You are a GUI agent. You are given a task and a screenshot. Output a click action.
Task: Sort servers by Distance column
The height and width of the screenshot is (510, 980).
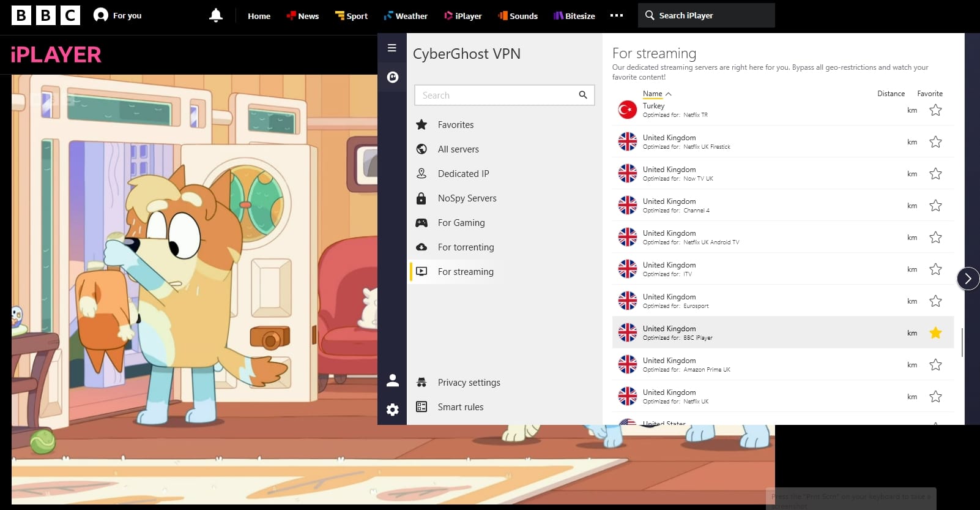(891, 94)
